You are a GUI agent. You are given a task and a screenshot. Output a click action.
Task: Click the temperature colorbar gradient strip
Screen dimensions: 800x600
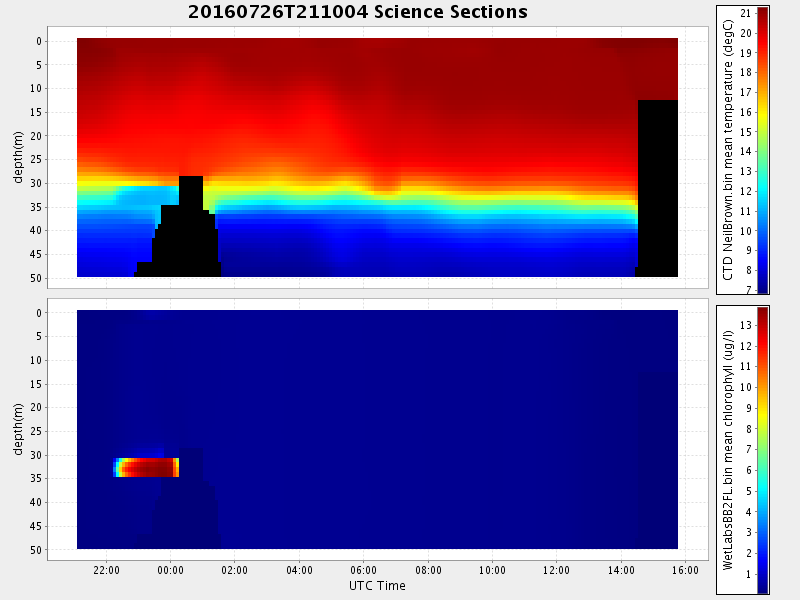point(763,150)
